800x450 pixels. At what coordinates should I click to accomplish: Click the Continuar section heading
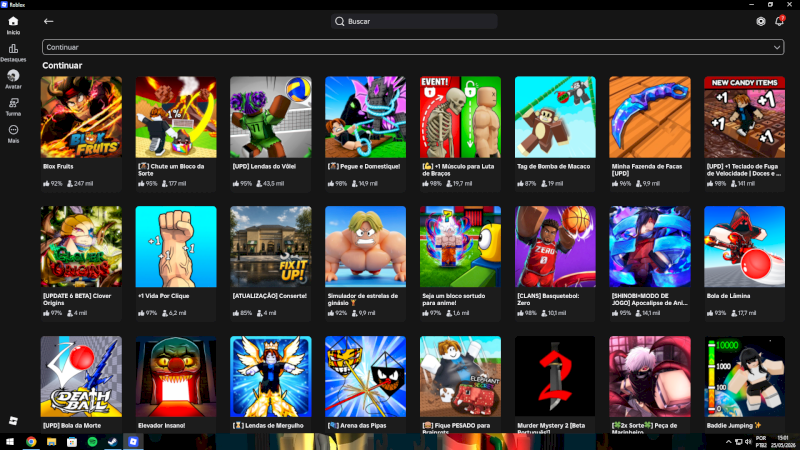point(62,65)
